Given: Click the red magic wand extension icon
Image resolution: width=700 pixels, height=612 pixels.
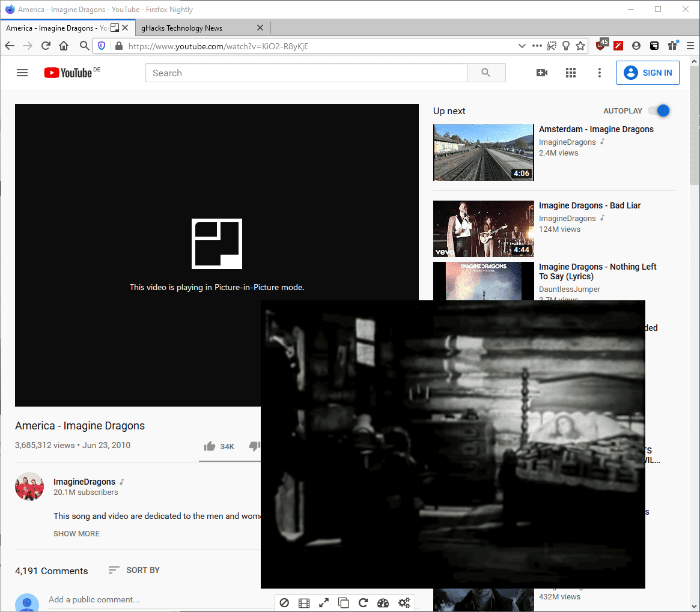Looking at the screenshot, I should (618, 46).
